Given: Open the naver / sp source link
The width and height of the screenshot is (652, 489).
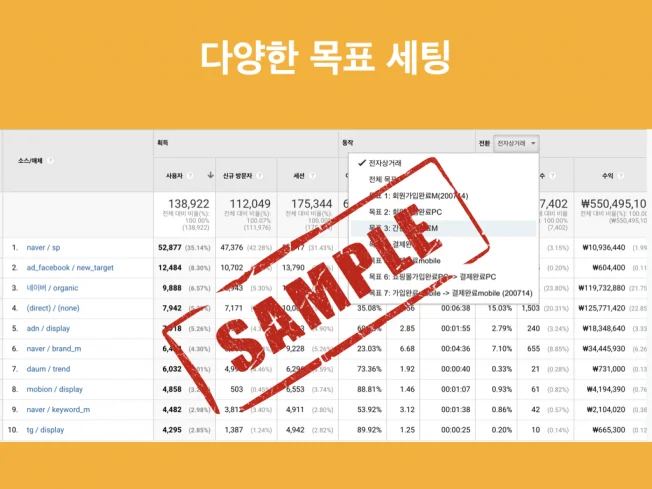Looking at the screenshot, I should click(x=43, y=247).
